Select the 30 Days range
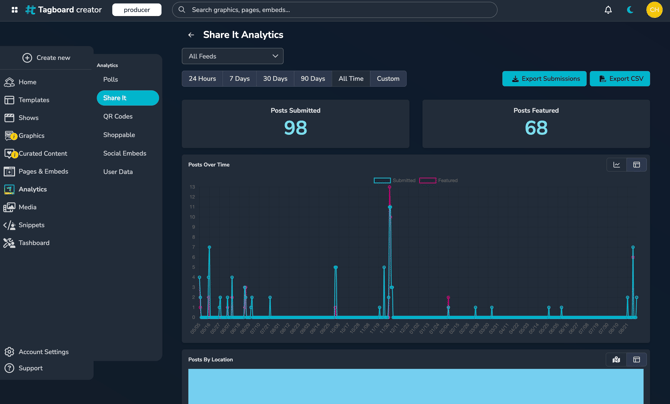 pos(275,79)
